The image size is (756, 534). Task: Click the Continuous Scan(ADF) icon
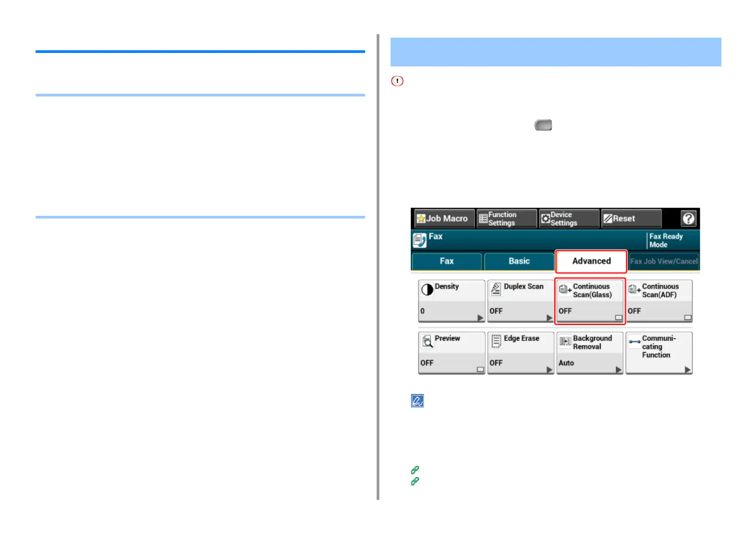[x=634, y=289]
